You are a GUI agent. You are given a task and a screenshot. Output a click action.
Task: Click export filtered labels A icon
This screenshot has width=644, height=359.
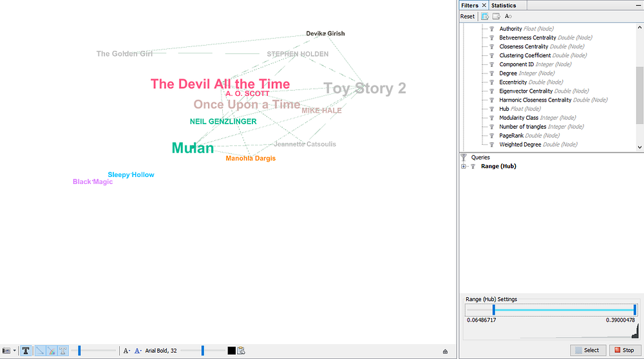point(508,17)
